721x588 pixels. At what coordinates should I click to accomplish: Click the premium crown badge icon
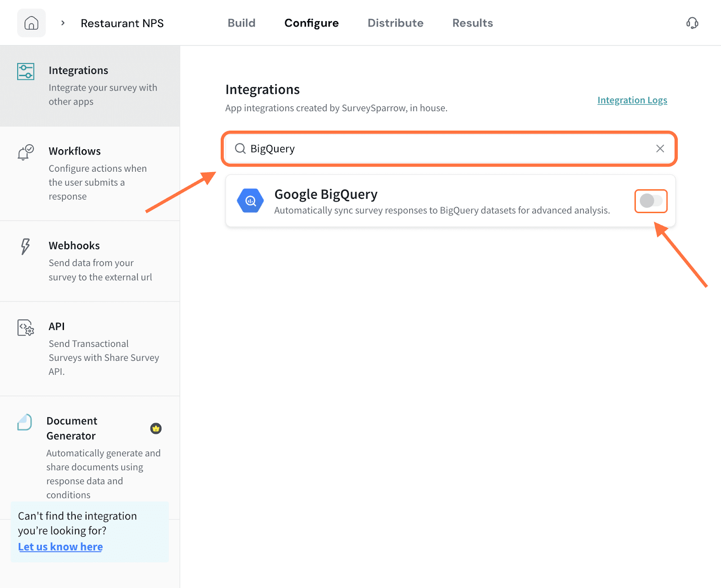(156, 428)
